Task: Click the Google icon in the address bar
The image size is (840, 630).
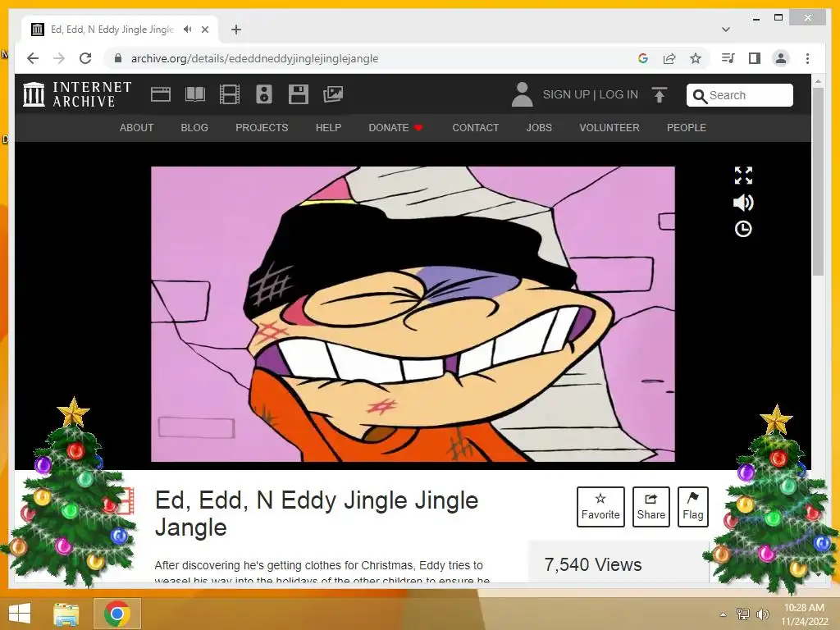Action: (x=643, y=58)
